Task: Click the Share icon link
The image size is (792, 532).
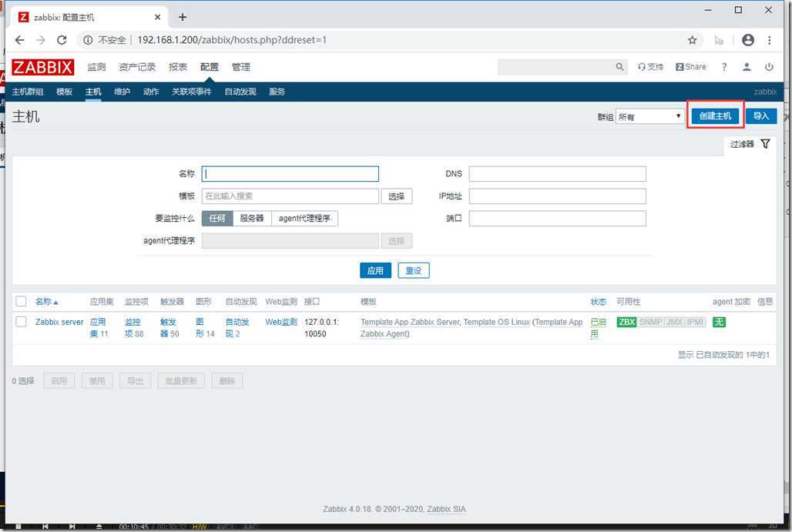Action: (x=691, y=67)
